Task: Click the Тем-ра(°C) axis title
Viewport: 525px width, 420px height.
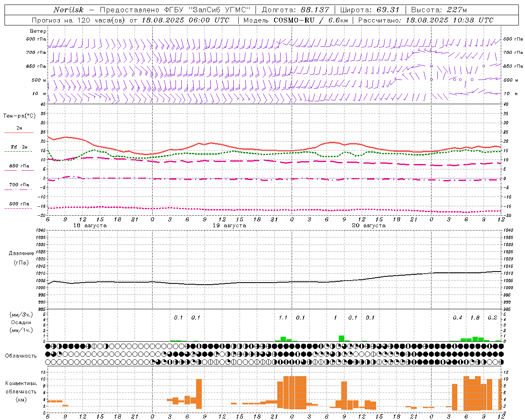Action: coord(19,116)
